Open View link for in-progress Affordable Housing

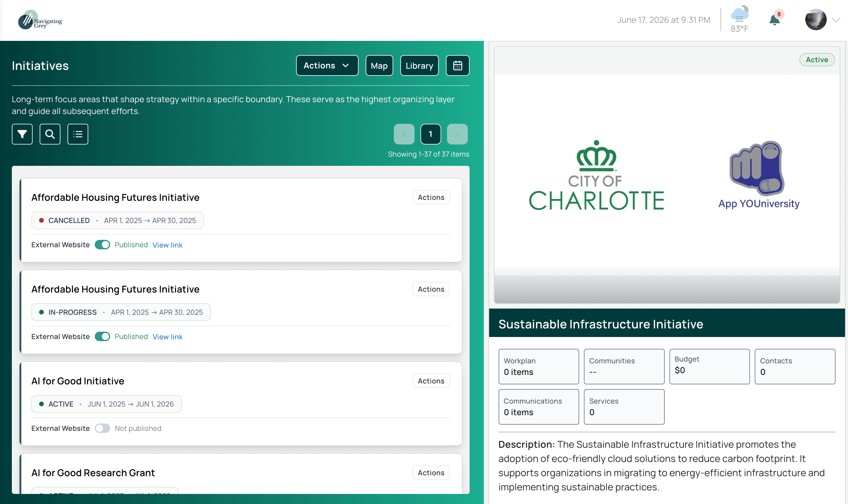click(x=167, y=337)
